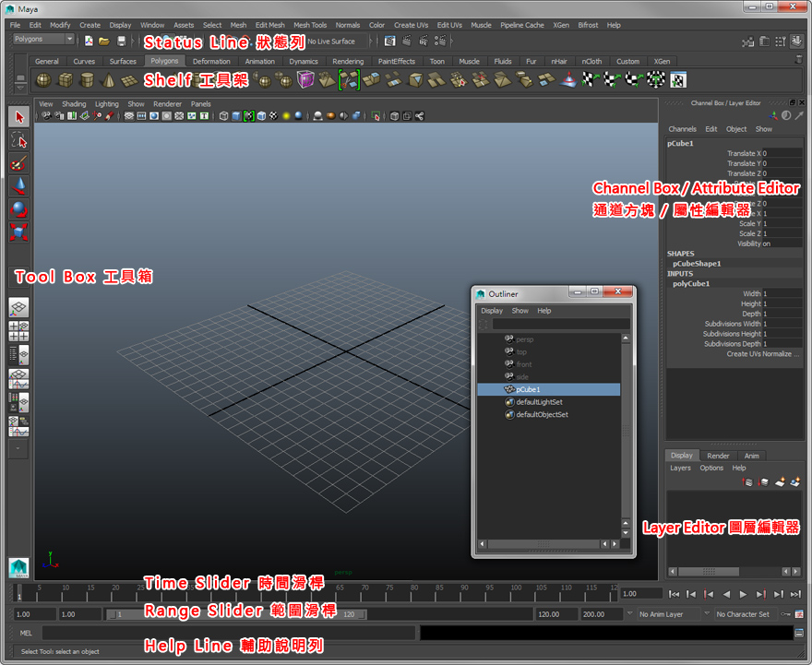Open shelf options menu arrow
The image size is (812, 665).
tap(20, 88)
